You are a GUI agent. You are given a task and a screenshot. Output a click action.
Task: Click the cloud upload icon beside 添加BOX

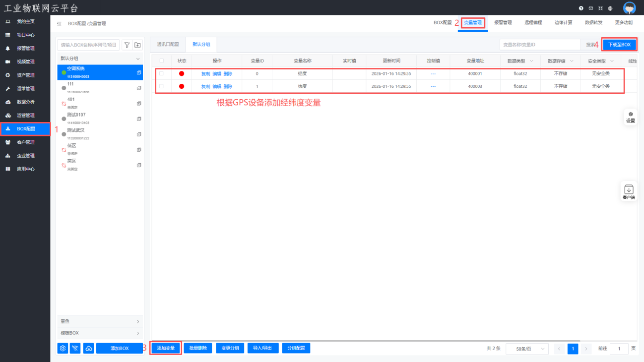pyautogui.click(x=89, y=348)
